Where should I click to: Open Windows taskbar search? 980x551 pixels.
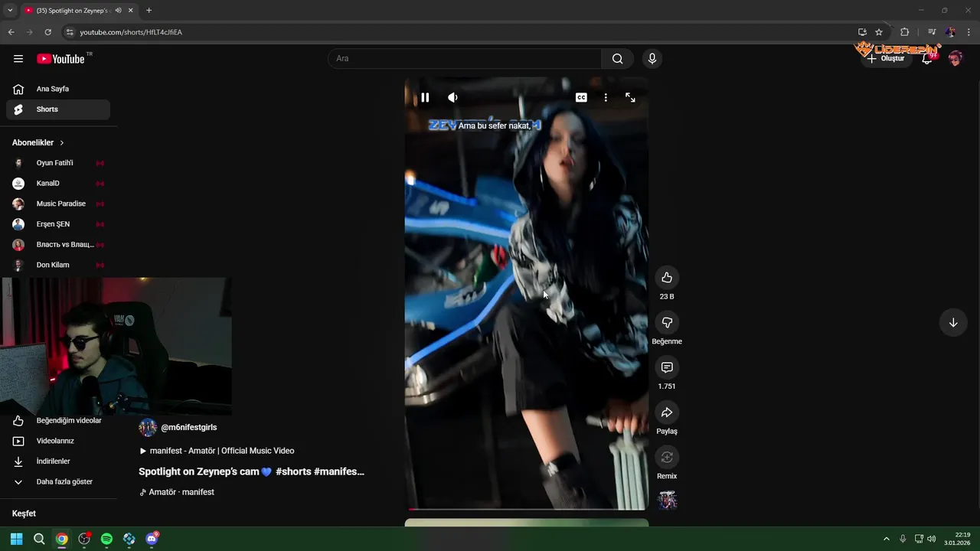click(x=39, y=539)
